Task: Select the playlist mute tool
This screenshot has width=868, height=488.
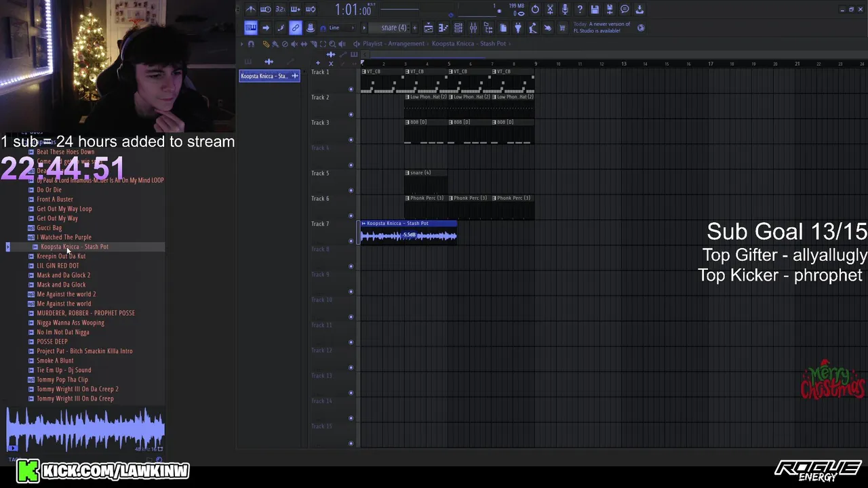Action: [294, 43]
